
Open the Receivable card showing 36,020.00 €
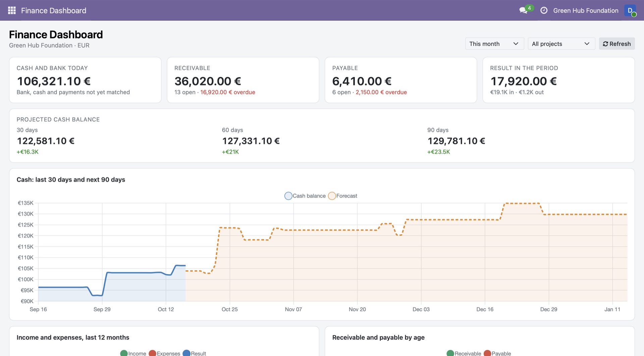[243, 80]
